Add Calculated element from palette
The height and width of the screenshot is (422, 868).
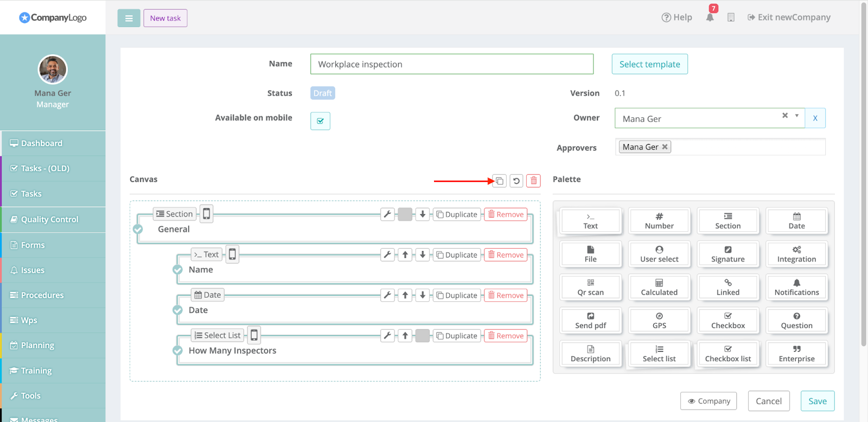point(659,287)
